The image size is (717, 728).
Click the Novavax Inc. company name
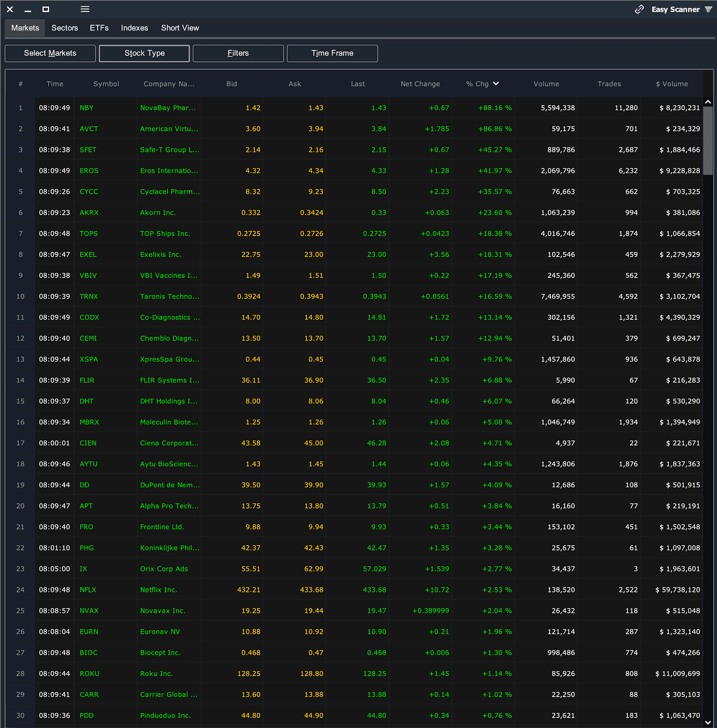[x=163, y=610]
